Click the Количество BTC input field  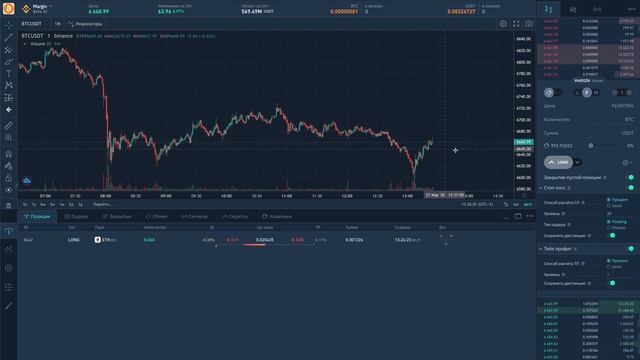tap(589, 120)
